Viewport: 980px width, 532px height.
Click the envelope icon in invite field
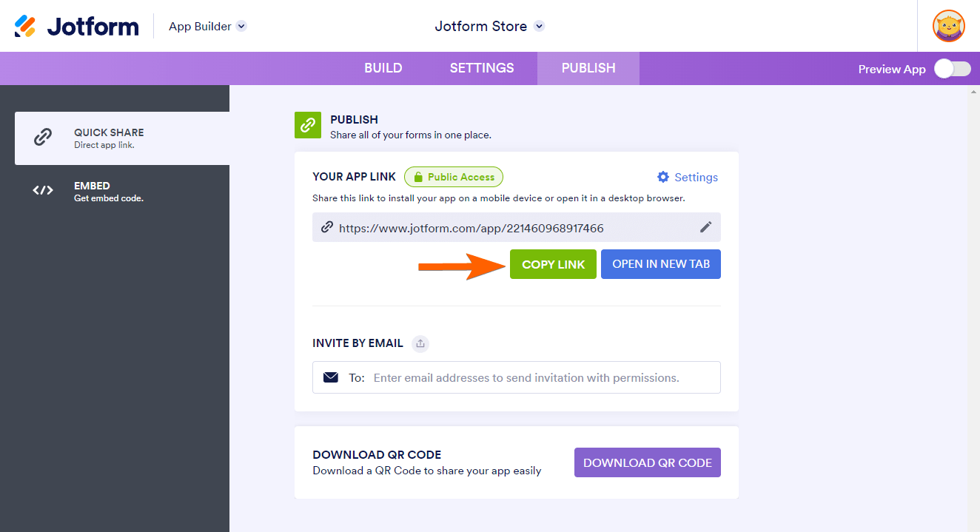click(x=331, y=377)
